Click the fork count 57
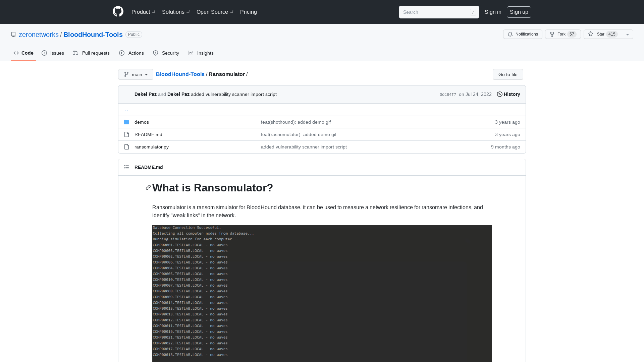This screenshot has height=362, width=644. pyautogui.click(x=572, y=34)
